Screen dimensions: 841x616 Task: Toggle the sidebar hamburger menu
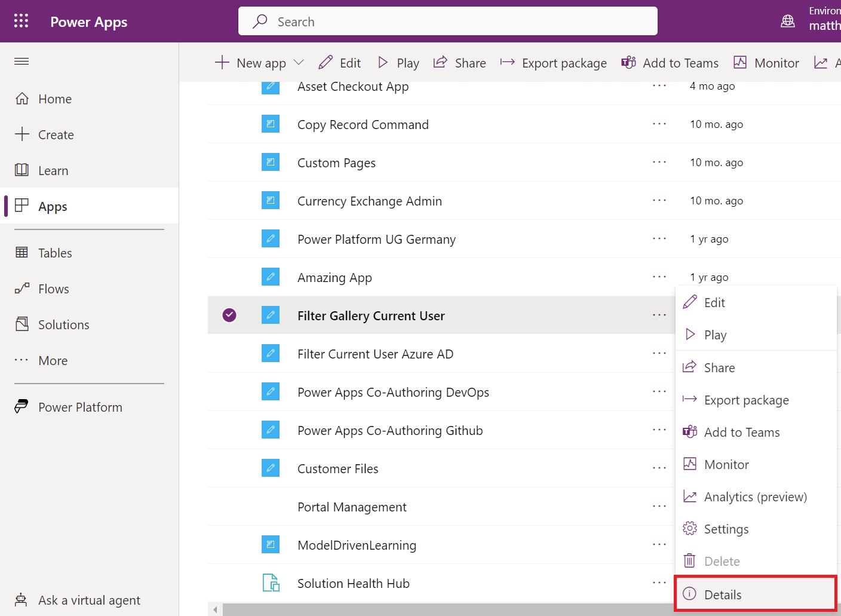(21, 61)
